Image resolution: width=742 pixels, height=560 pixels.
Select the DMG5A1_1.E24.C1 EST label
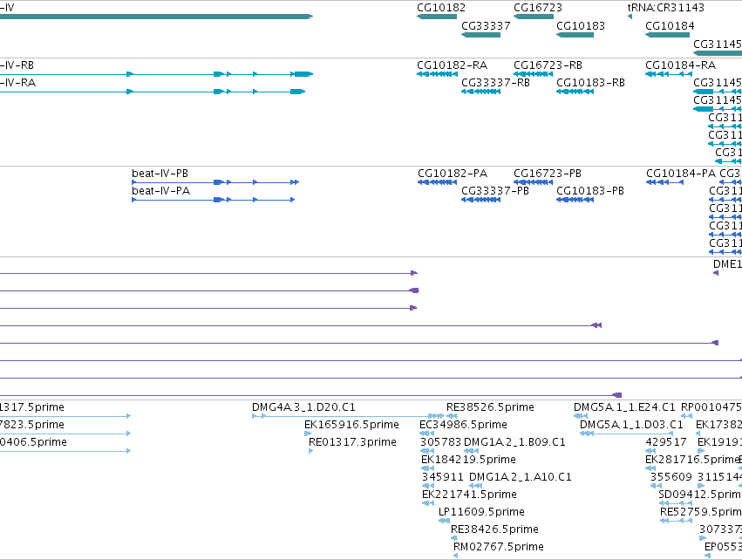[624, 407]
